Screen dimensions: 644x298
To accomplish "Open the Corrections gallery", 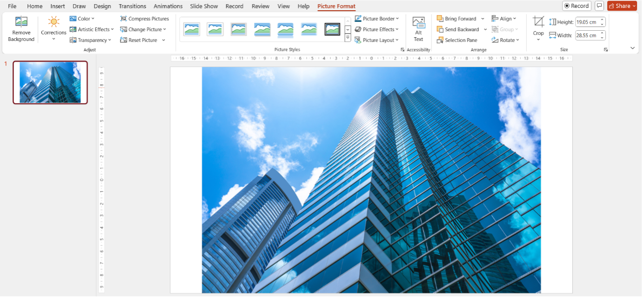I will point(54,29).
